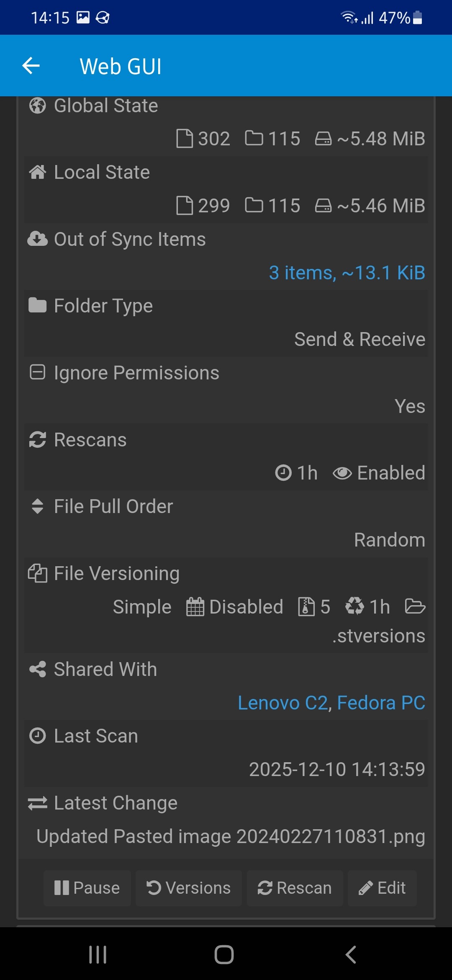Click the Latest Change arrows icon
Image resolution: width=452 pixels, height=980 pixels.
38,803
